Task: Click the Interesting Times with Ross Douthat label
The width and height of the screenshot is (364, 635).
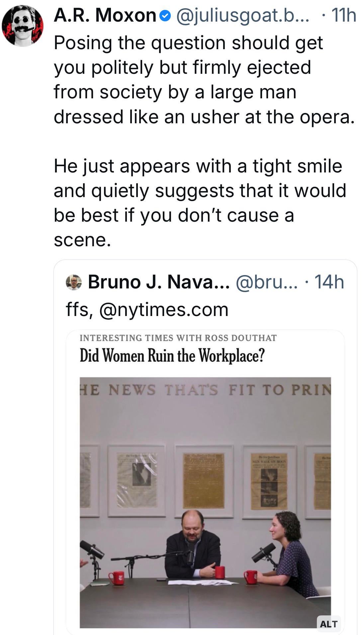Action: 178,338
